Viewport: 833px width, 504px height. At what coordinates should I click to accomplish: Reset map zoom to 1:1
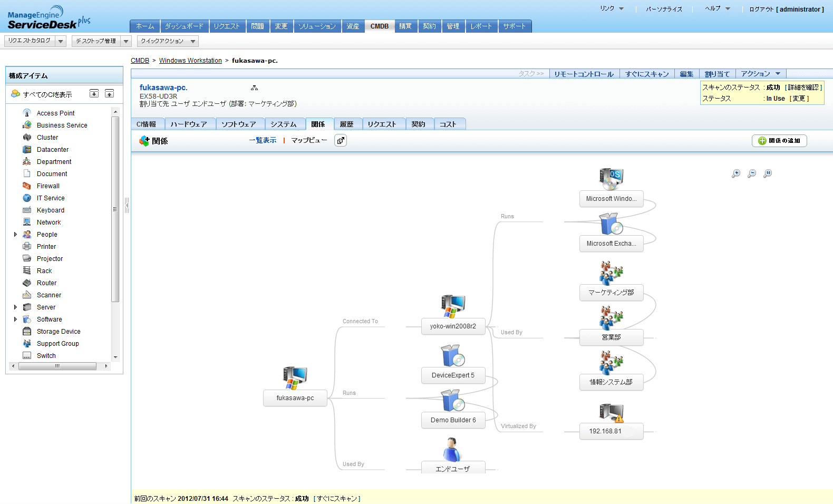pyautogui.click(x=768, y=173)
